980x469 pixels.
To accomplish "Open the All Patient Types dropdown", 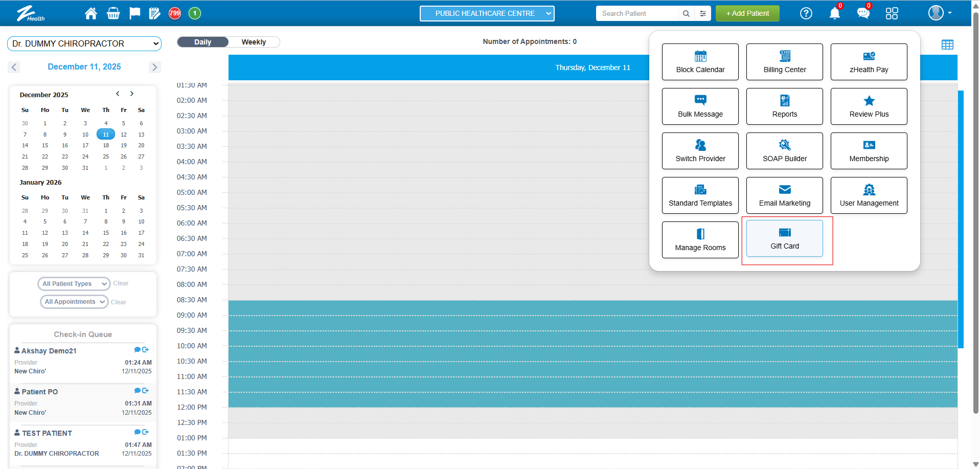I will coord(74,284).
